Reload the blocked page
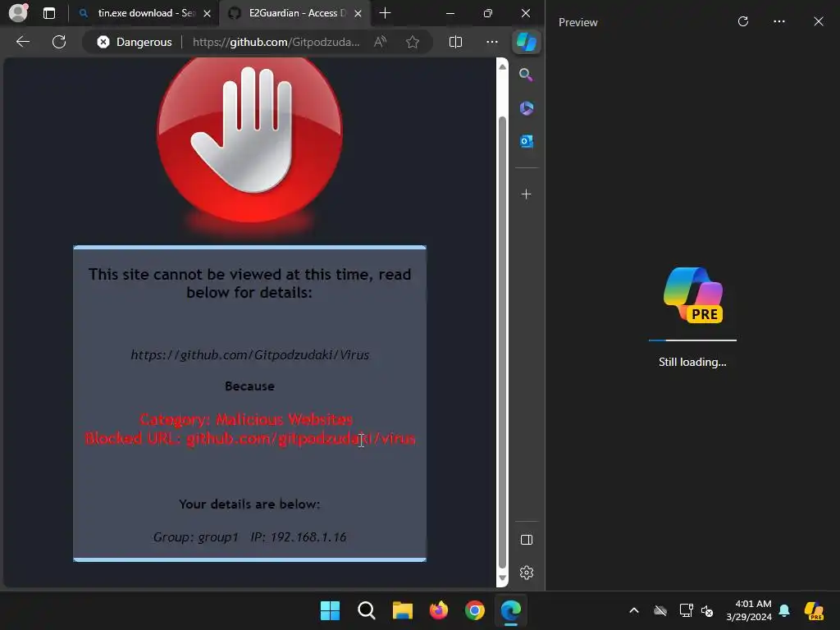 59,42
